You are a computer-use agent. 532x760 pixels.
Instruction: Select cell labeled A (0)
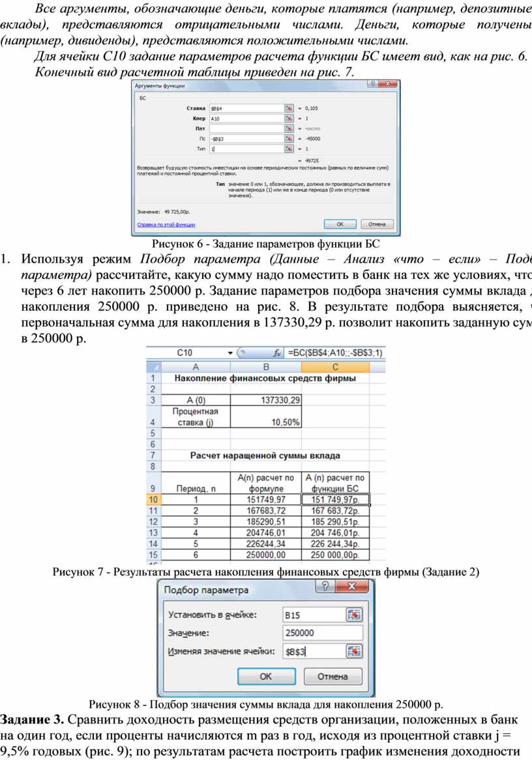coord(196,400)
